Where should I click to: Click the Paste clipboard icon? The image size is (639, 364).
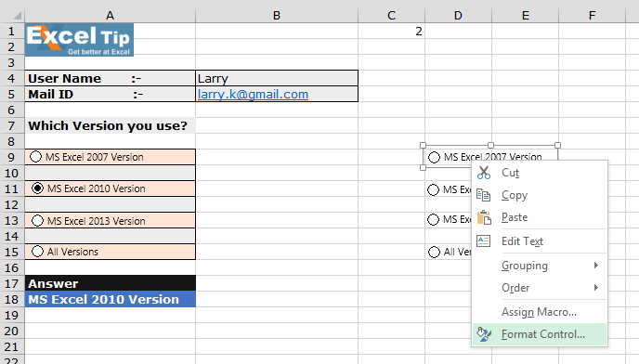point(484,217)
